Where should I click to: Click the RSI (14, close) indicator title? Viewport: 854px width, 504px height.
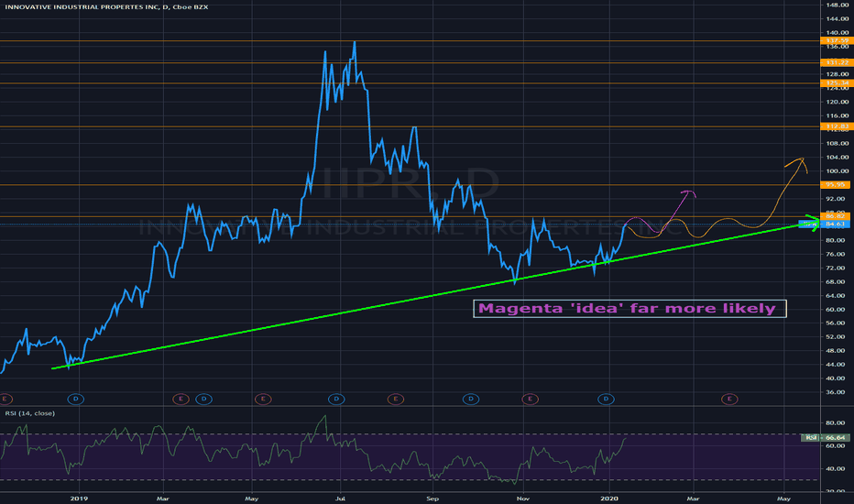[30, 413]
